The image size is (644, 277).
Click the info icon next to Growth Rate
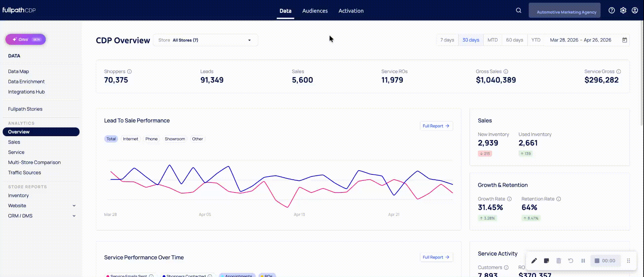[509, 199]
